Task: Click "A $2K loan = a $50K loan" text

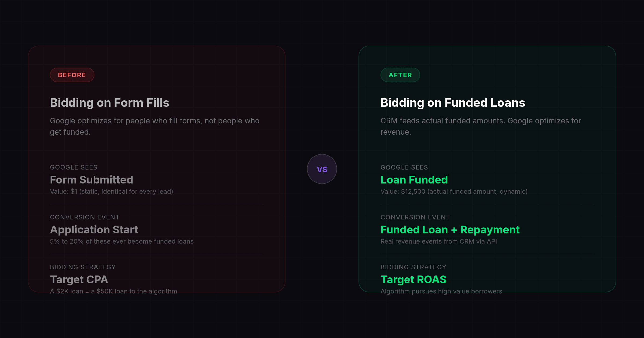Action: (x=113, y=291)
